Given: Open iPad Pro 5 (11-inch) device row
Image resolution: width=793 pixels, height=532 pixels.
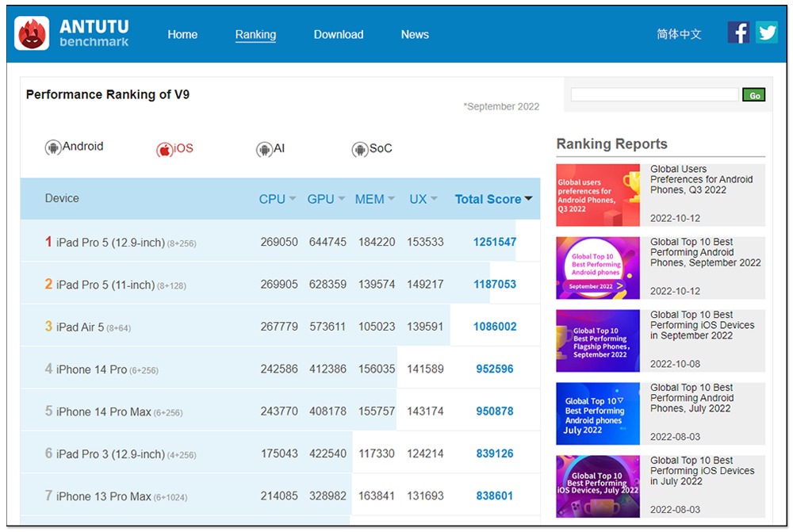Looking at the screenshot, I should pyautogui.click(x=280, y=284).
